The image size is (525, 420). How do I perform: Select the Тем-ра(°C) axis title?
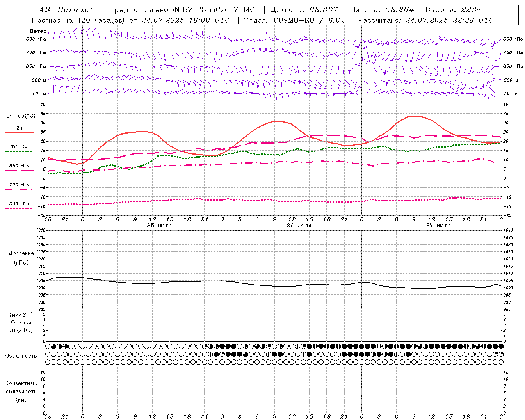click(x=19, y=116)
